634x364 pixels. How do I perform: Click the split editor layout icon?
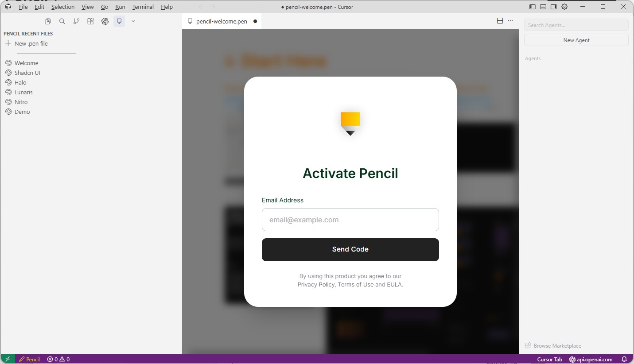500,21
